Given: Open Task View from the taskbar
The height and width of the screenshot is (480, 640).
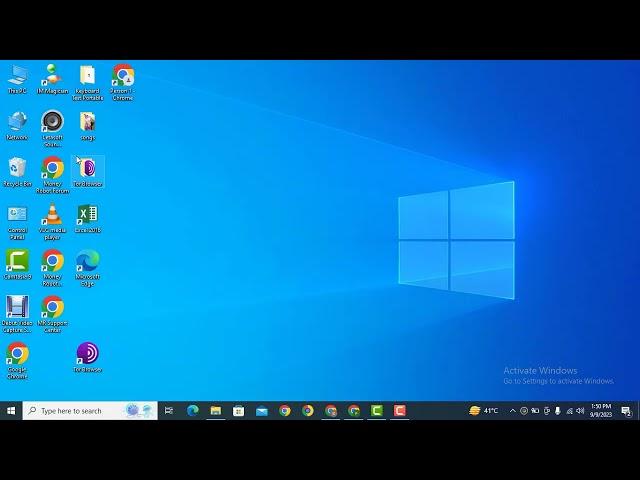Looking at the screenshot, I should point(169,411).
